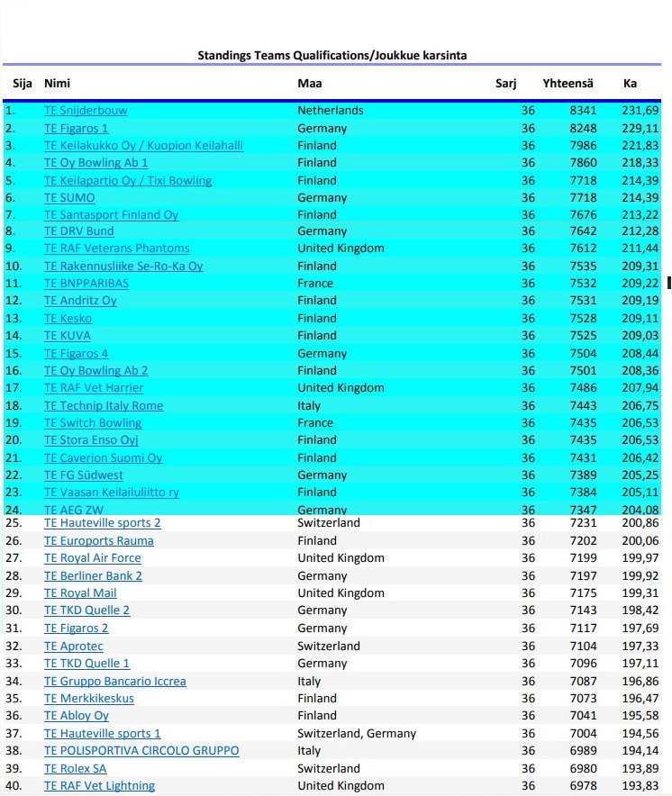Viewport: 672px width, 796px height.
Task: Select total score 8341
Action: click(x=583, y=111)
